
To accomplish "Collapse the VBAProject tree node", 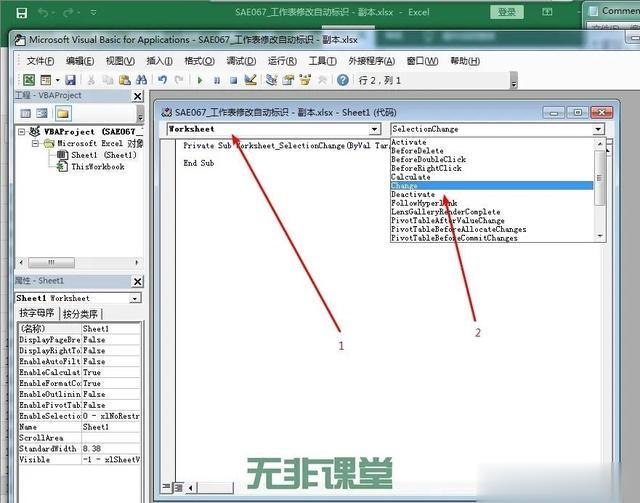I will coord(21,131).
